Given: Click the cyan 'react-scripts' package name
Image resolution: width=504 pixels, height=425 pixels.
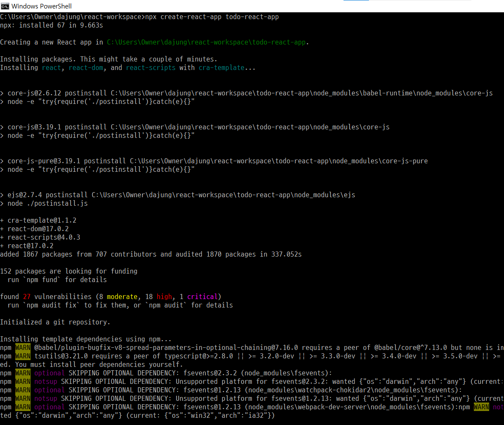Looking at the screenshot, I should (x=151, y=68).
